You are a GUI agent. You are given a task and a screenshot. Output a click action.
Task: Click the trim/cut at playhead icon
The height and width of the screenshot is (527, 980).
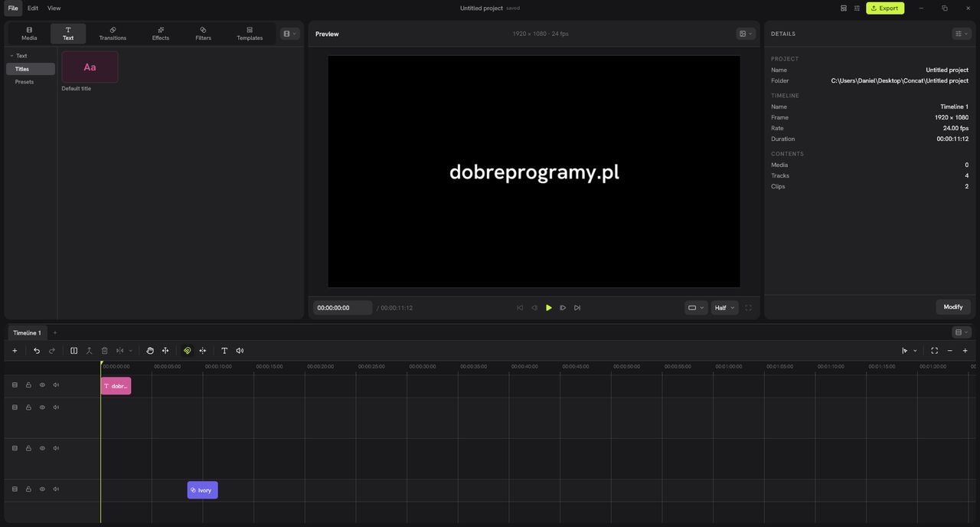point(89,351)
